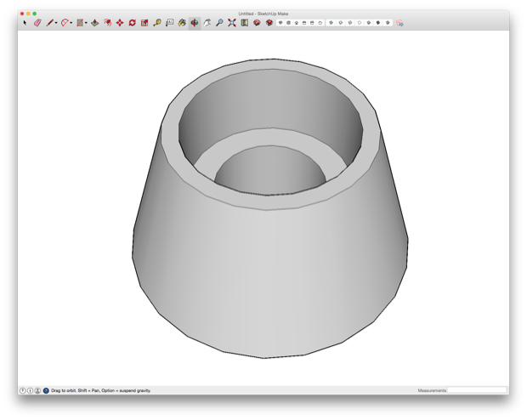Select the Rectangle shape tool
Image resolution: width=527 pixels, height=420 pixels.
click(80, 23)
